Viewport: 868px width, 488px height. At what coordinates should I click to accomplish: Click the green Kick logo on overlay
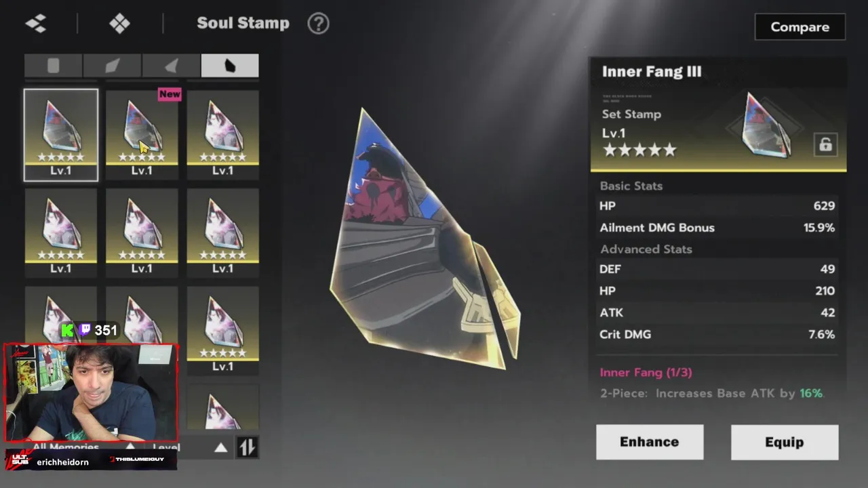[68, 330]
